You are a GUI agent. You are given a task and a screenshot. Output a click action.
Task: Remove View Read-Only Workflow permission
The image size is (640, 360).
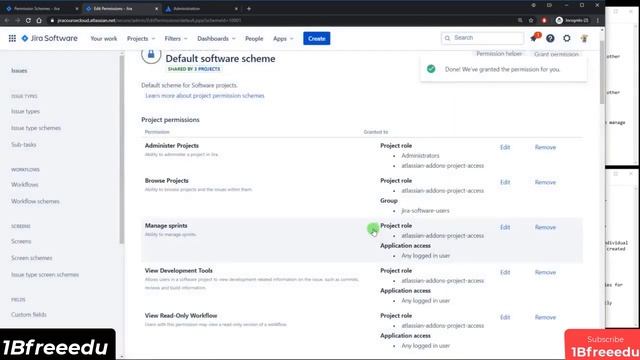(545, 317)
